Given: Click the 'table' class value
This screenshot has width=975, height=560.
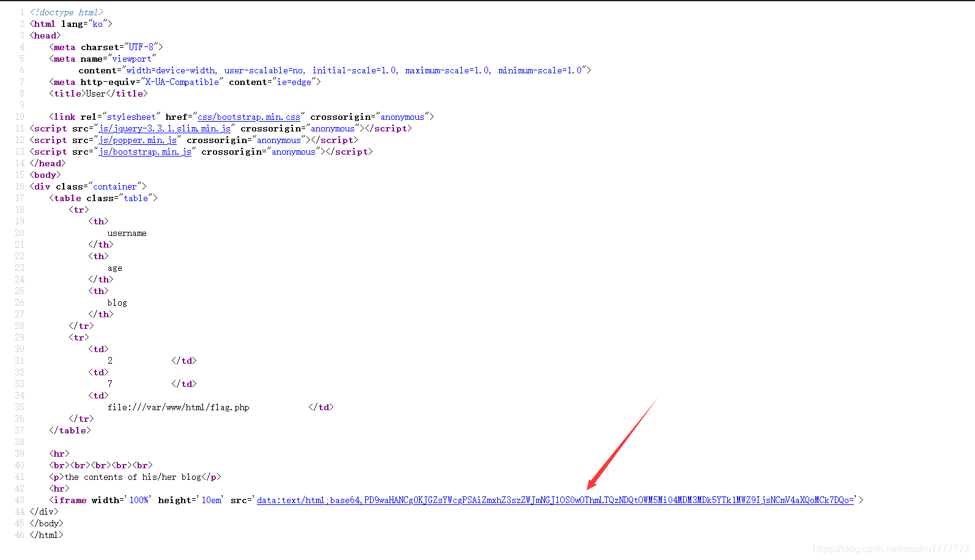Looking at the screenshot, I should click(x=136, y=198).
